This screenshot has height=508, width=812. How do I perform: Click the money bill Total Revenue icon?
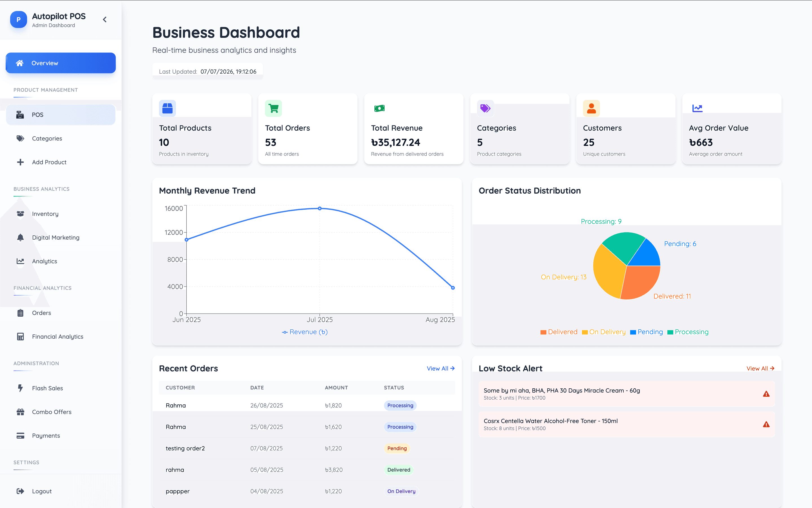point(379,108)
